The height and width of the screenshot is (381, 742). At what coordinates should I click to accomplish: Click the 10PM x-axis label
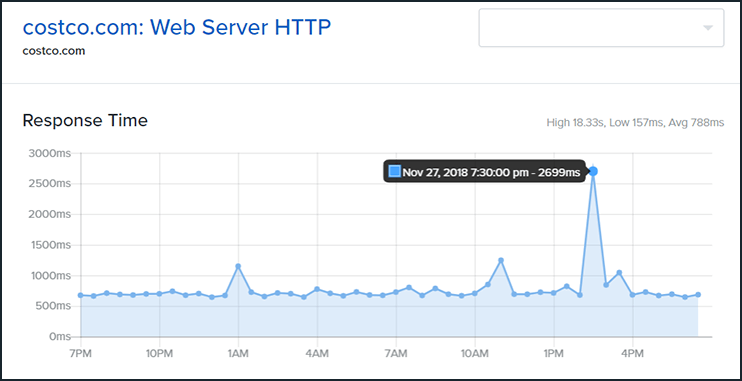coord(159,353)
